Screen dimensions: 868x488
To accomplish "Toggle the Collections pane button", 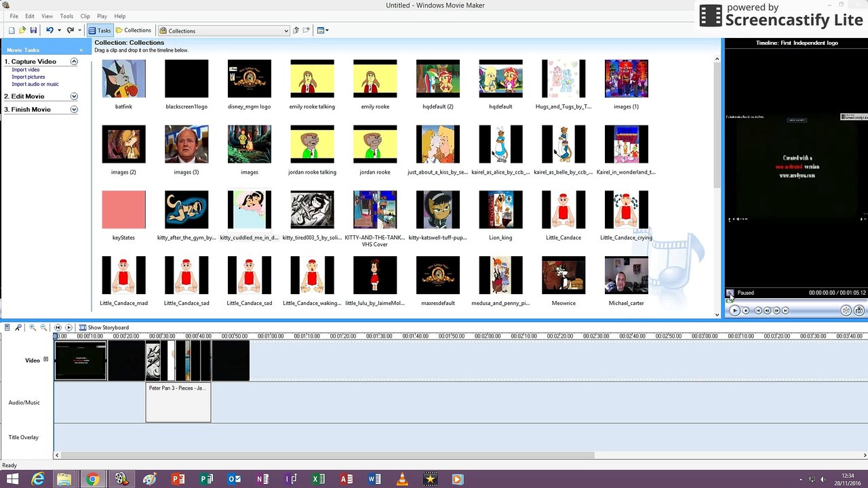I will pos(133,30).
